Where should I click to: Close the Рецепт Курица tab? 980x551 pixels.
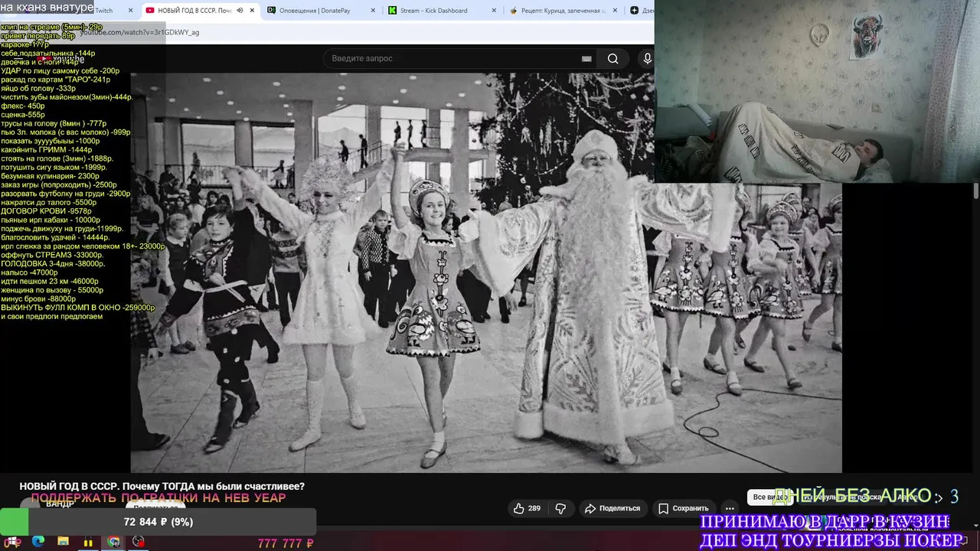(613, 11)
